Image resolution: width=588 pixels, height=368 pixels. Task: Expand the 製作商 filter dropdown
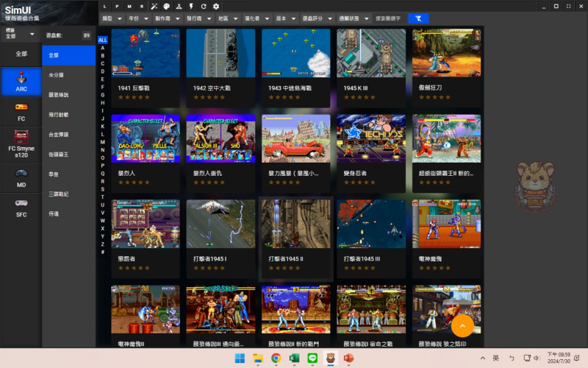(x=168, y=18)
